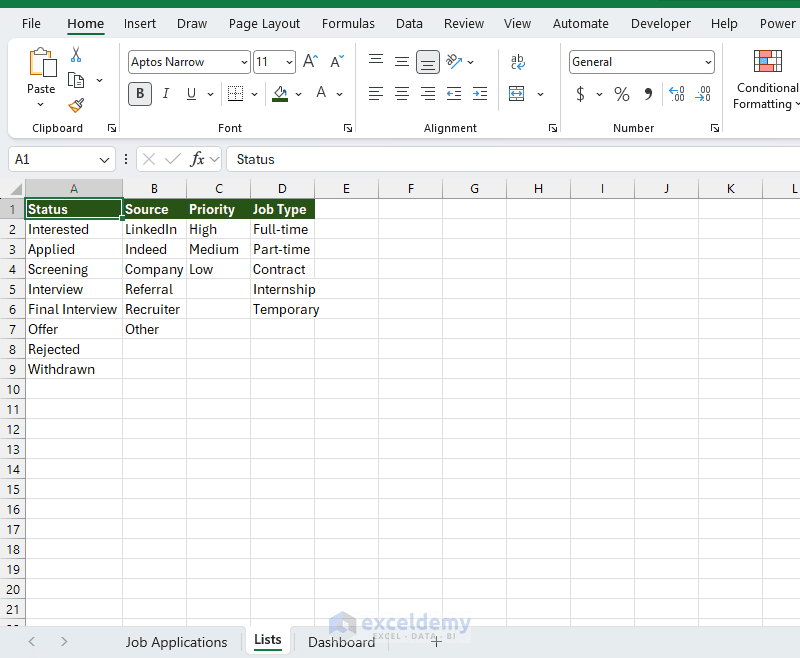Open the Number dialog launcher

point(715,128)
